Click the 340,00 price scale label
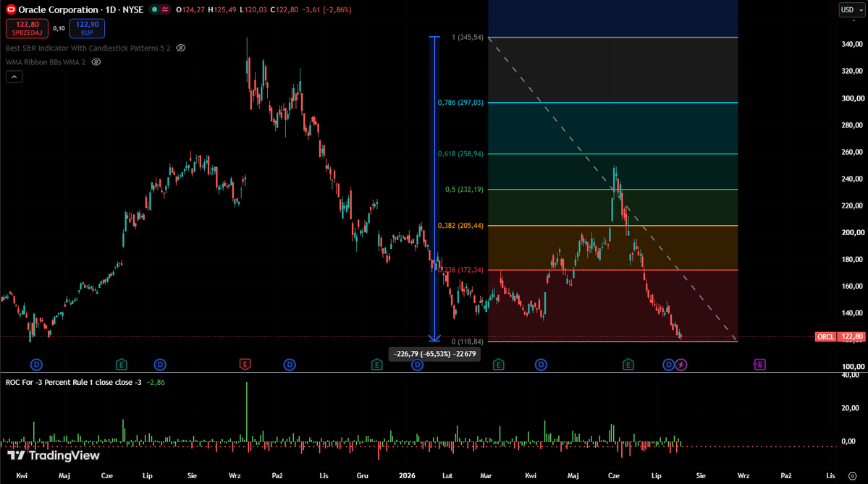The image size is (868, 484). coord(853,44)
